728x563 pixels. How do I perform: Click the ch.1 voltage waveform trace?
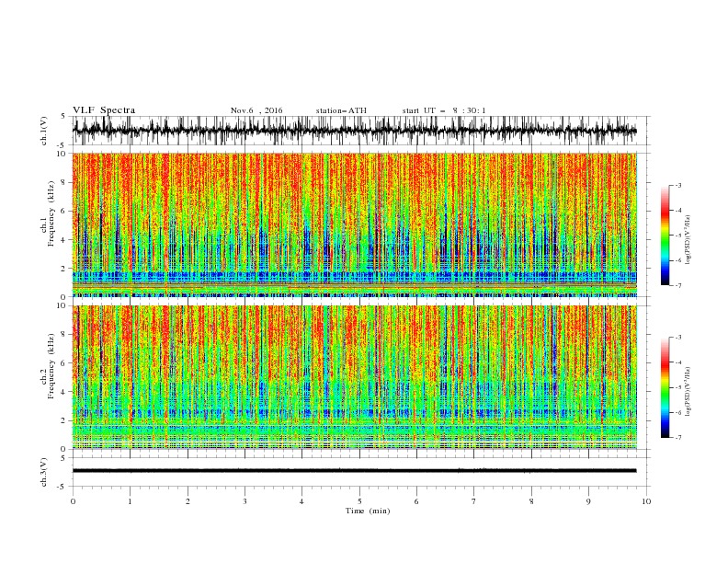354,131
